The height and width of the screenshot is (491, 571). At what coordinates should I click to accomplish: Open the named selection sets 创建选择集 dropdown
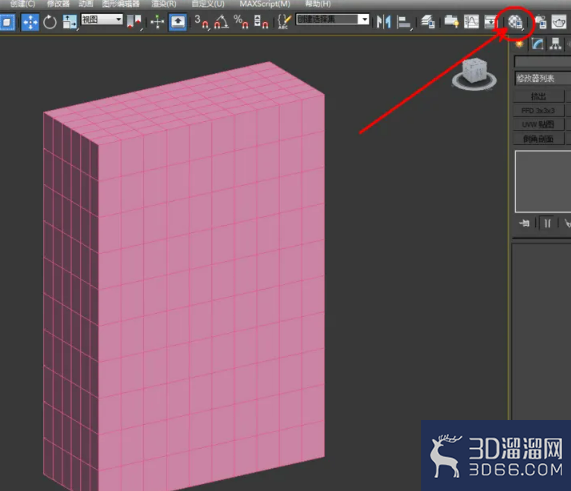[332, 19]
